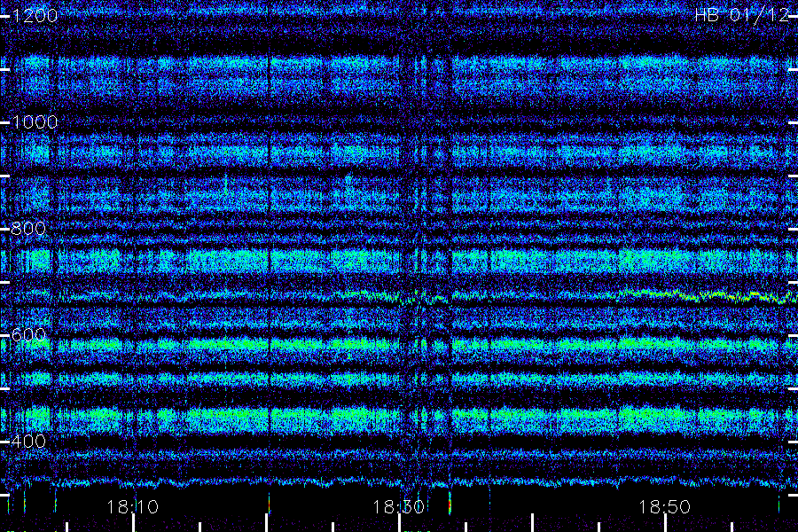The image size is (798, 532).
Task: Click the 400 frequency axis label
Action: pyautogui.click(x=28, y=441)
